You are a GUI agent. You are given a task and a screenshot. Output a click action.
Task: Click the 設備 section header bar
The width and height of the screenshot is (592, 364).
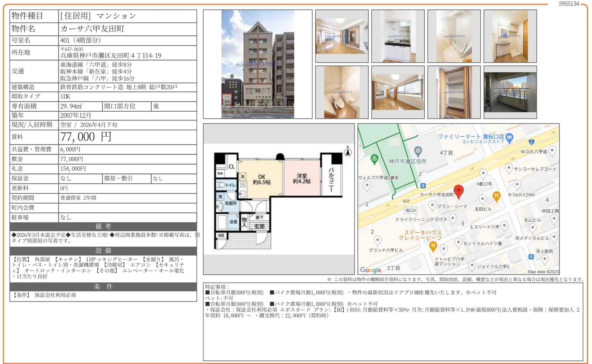[x=103, y=251]
